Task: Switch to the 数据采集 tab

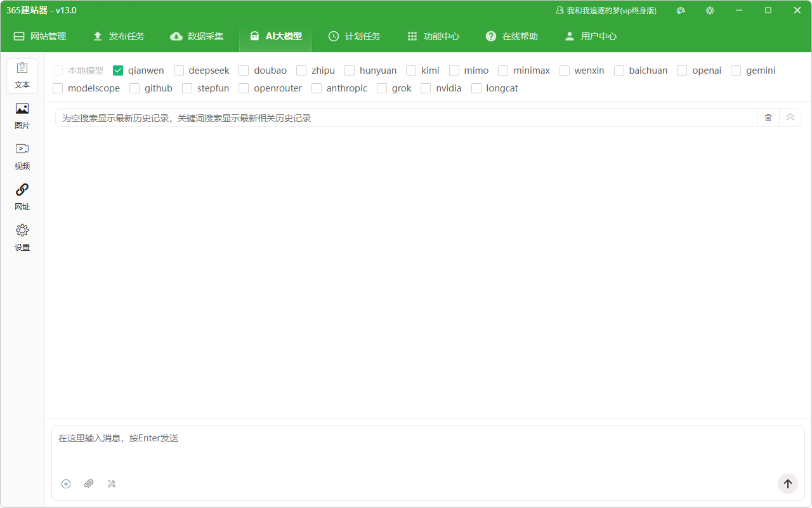Action: point(197,36)
